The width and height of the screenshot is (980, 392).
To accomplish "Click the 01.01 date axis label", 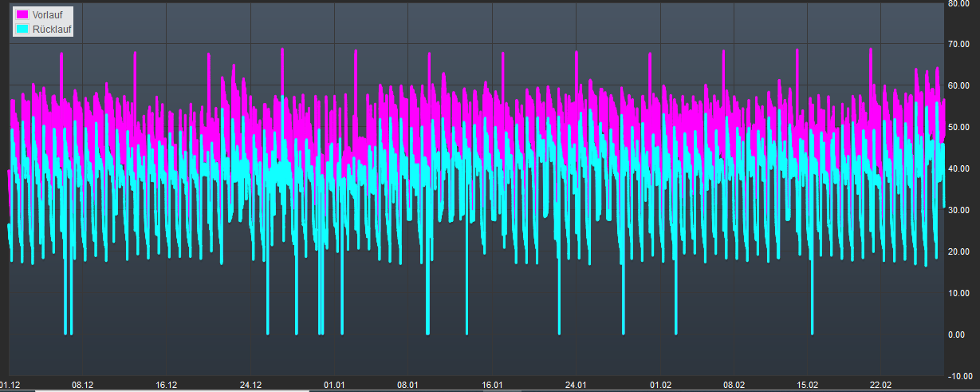I will coord(334,385).
